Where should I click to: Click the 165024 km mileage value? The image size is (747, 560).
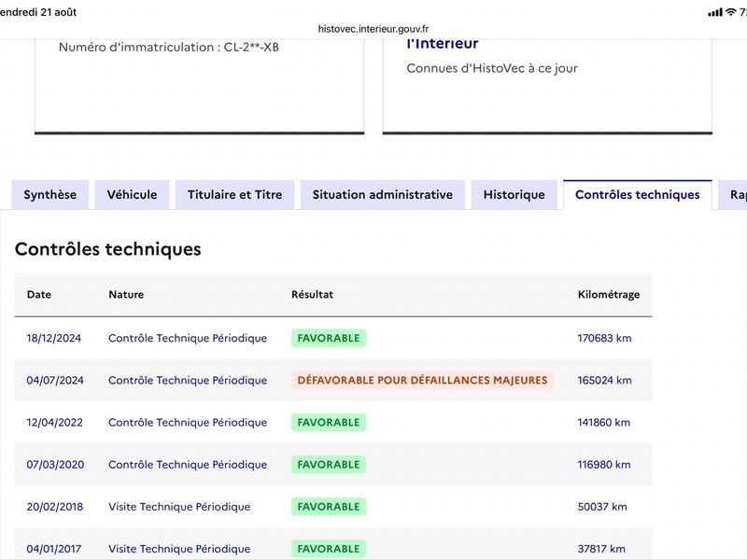point(604,380)
